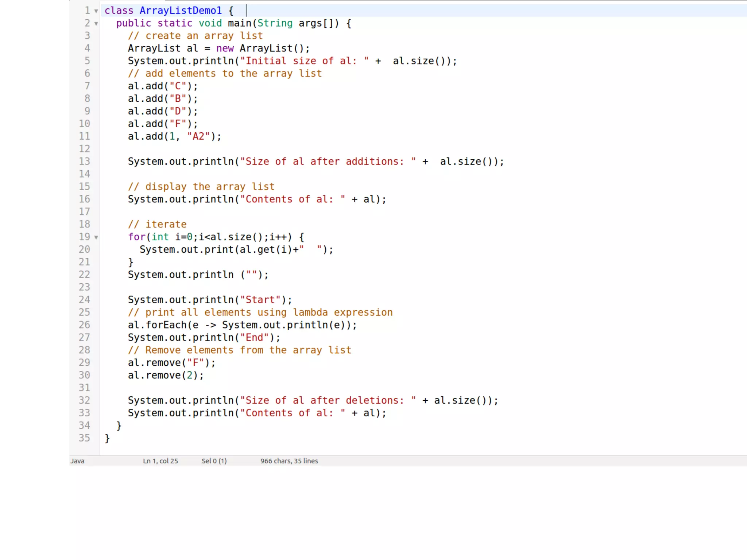747x560 pixels.
Task: Click the closing brace on line 34
Action: [119, 425]
